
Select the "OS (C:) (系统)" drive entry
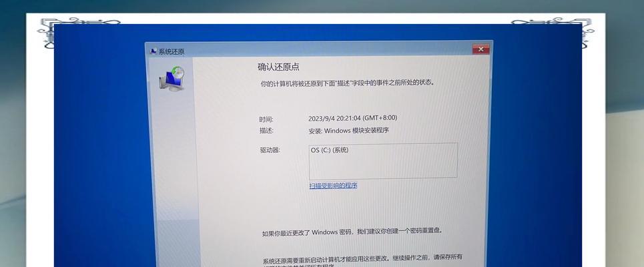330,150
